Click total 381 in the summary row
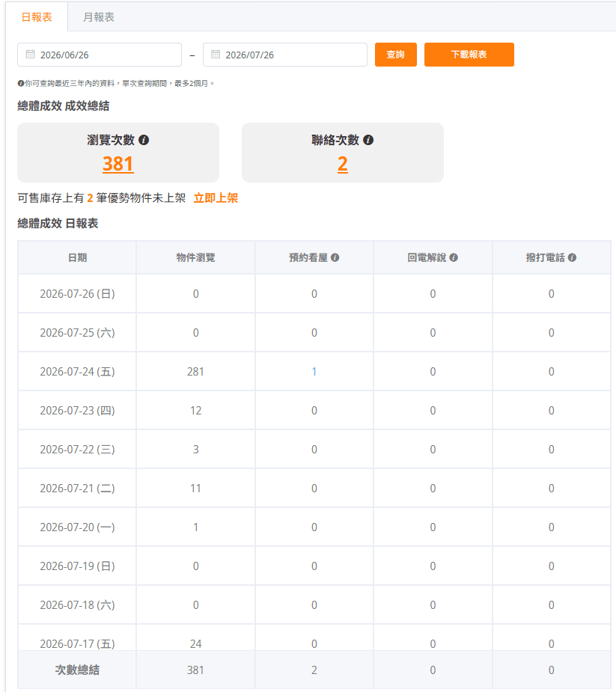Screen dimensions: 616x692 [x=195, y=670]
